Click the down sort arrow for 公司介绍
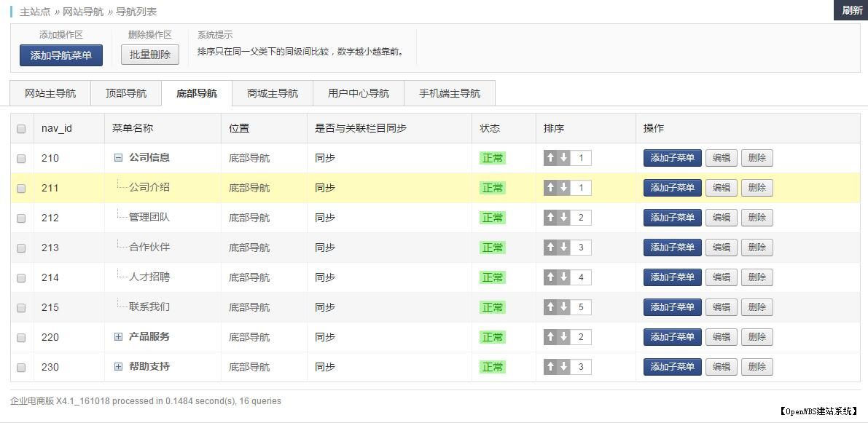The image size is (868, 423). (x=562, y=187)
